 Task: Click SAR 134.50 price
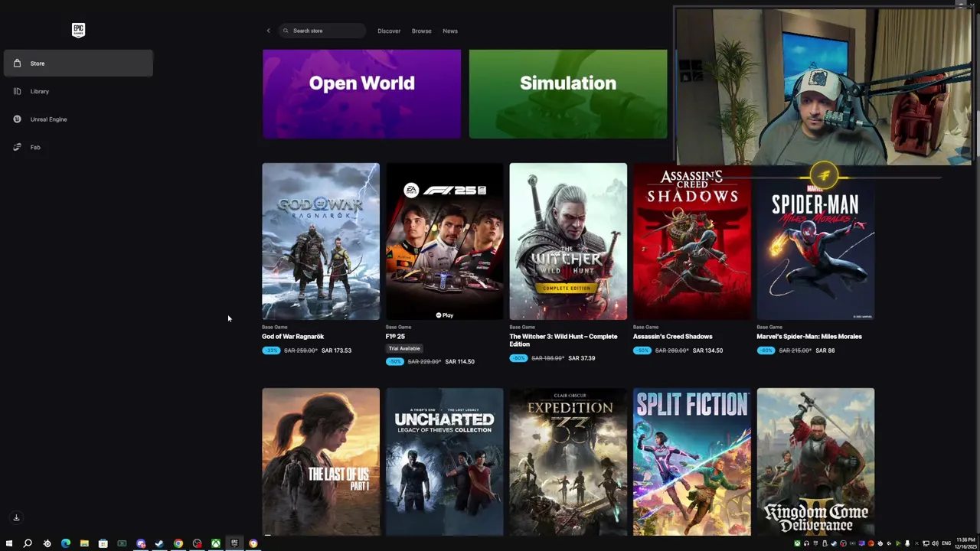[707, 350]
